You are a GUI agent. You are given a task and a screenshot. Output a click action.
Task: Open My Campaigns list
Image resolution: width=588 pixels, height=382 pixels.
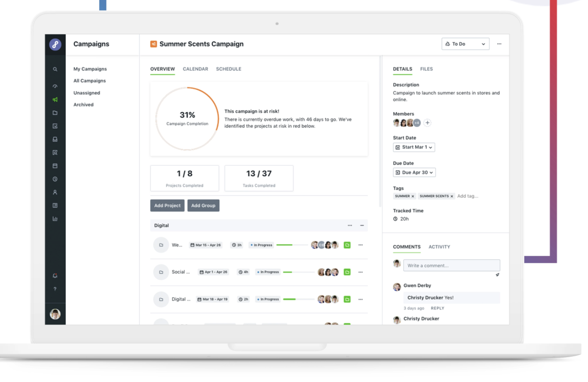click(x=90, y=69)
